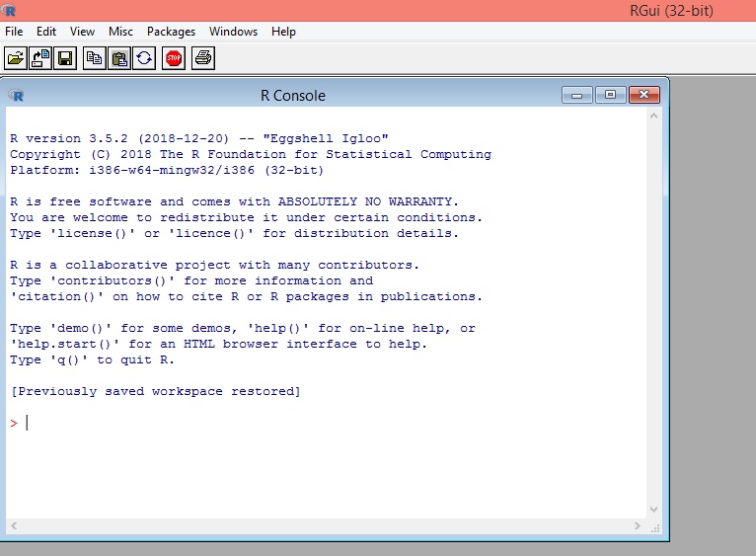The width and height of the screenshot is (756, 556).
Task: Click the Save workspace floppy icon
Action: 65,58
